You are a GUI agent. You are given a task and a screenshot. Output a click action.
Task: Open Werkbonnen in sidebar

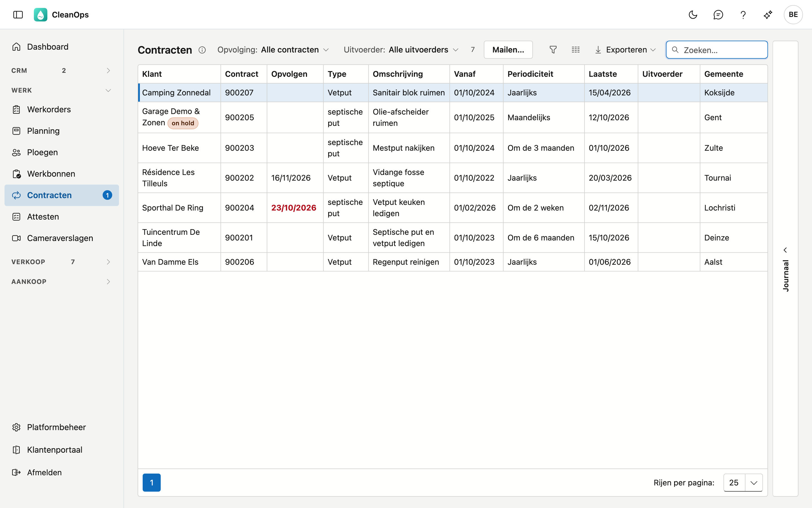click(62, 174)
